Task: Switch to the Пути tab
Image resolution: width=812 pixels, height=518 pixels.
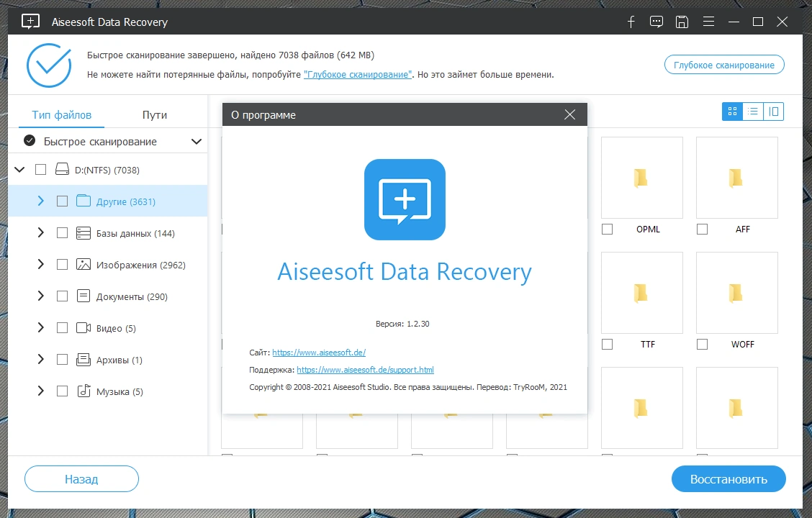Action: [x=154, y=114]
